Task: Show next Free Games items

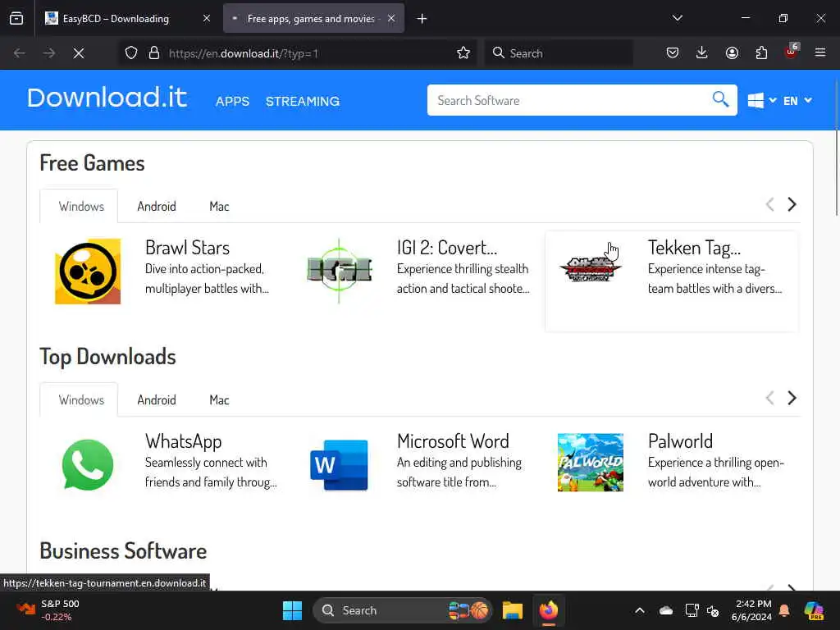Action: [x=792, y=204]
